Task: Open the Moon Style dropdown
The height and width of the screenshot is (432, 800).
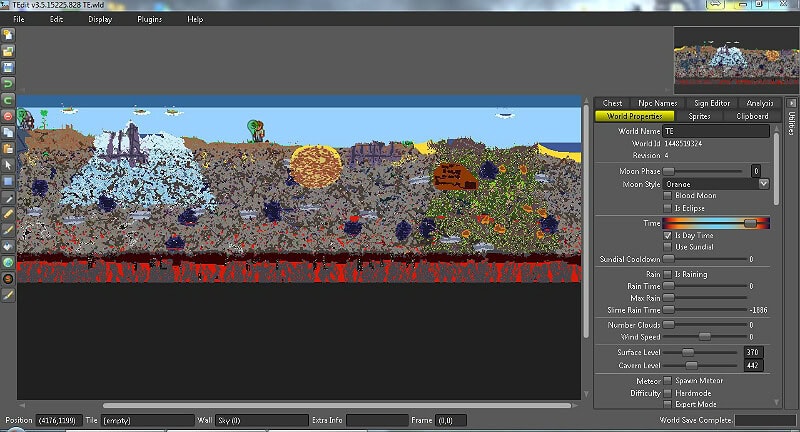Action: pos(763,183)
